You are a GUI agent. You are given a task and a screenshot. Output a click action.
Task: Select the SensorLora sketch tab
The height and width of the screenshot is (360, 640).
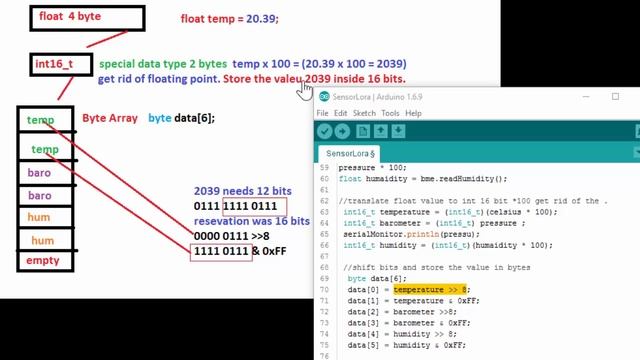click(x=349, y=153)
